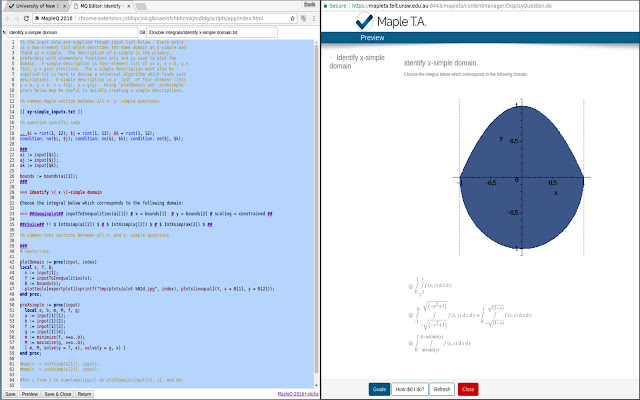Click the plotDomain := proc line
Viewport: 640px width, 400px height.
coord(58,262)
